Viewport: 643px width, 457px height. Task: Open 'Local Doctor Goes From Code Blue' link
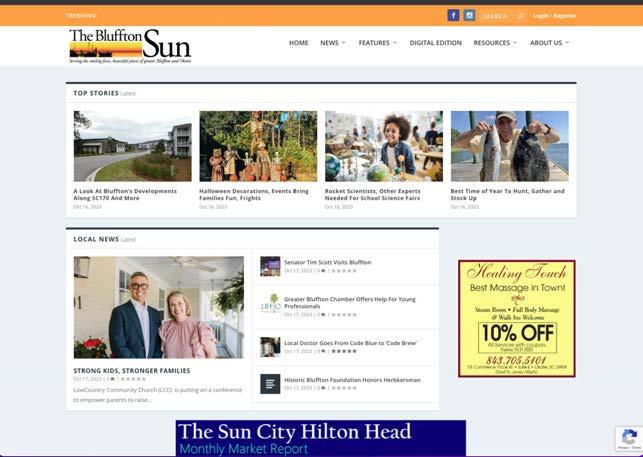[x=351, y=343]
